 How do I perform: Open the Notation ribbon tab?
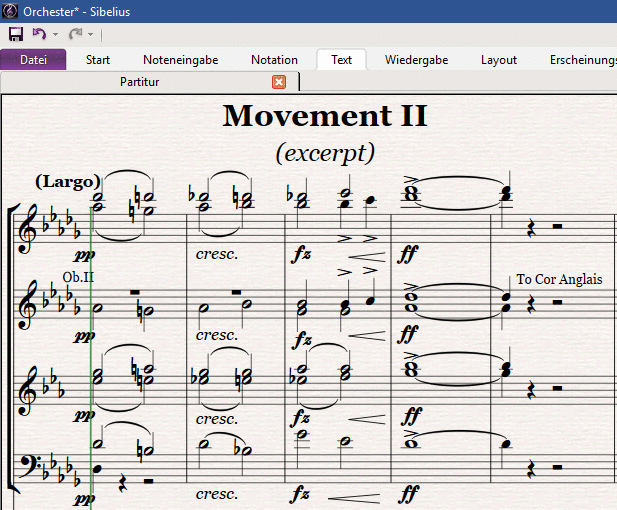click(x=274, y=60)
